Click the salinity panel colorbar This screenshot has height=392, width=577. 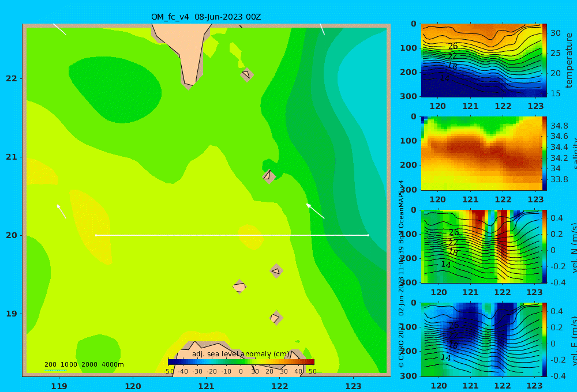point(544,153)
